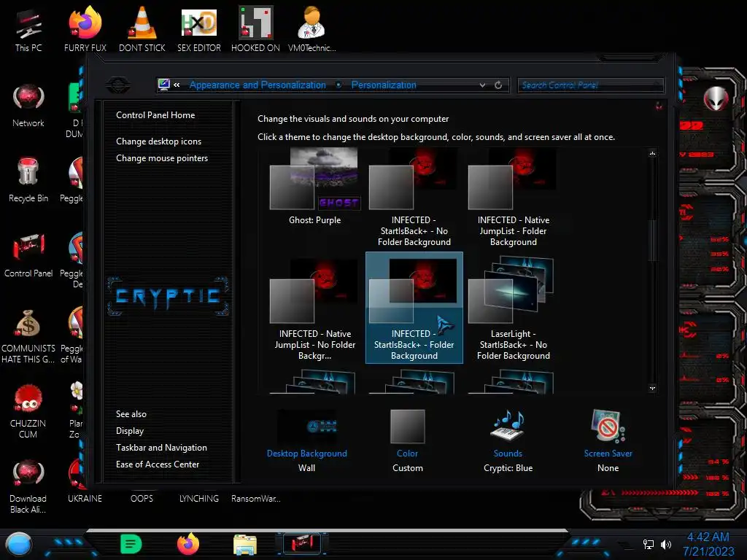Click the control panel icon in address bar
The width and height of the screenshot is (747, 560).
pos(164,85)
